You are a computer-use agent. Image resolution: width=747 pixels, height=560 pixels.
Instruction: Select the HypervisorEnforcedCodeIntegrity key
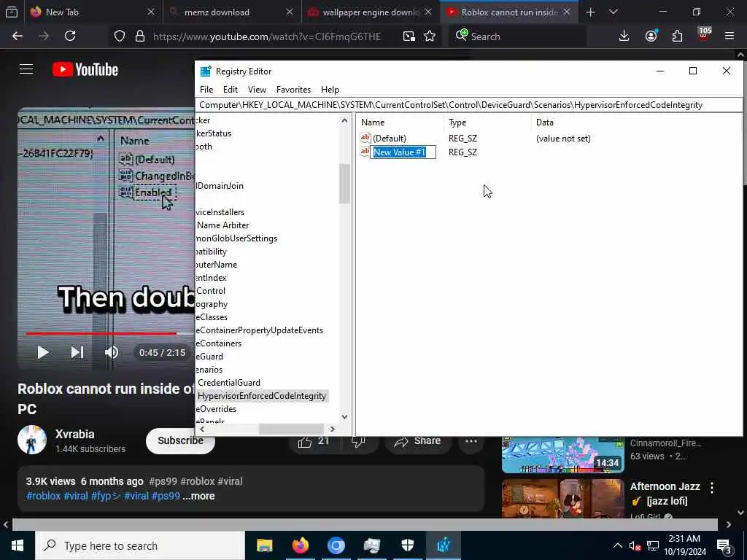pos(262,396)
